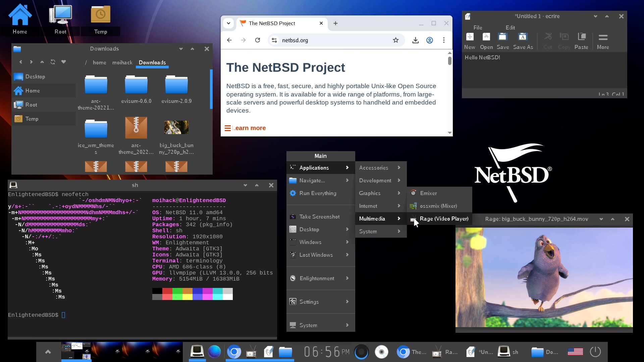Open the tab search dropdown in browser
This screenshot has width=644, height=362.
pos(228,23)
